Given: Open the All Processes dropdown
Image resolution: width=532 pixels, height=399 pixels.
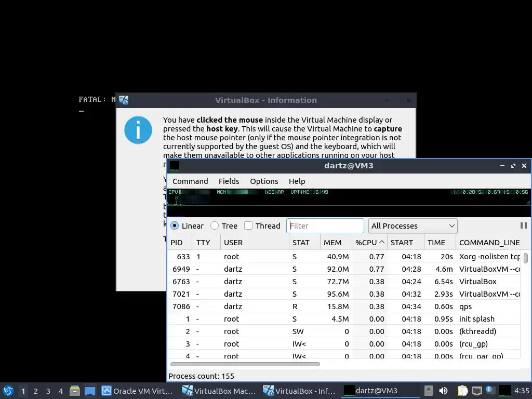Looking at the screenshot, I should pyautogui.click(x=413, y=225).
